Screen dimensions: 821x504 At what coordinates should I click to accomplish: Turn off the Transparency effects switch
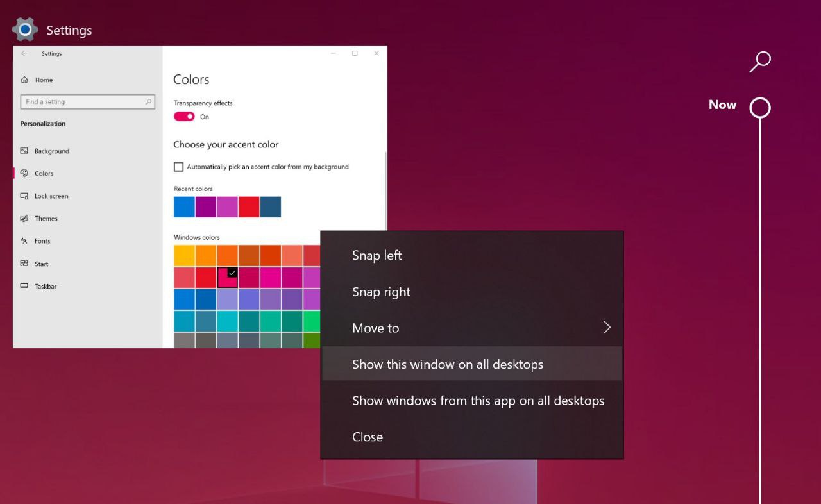point(184,117)
